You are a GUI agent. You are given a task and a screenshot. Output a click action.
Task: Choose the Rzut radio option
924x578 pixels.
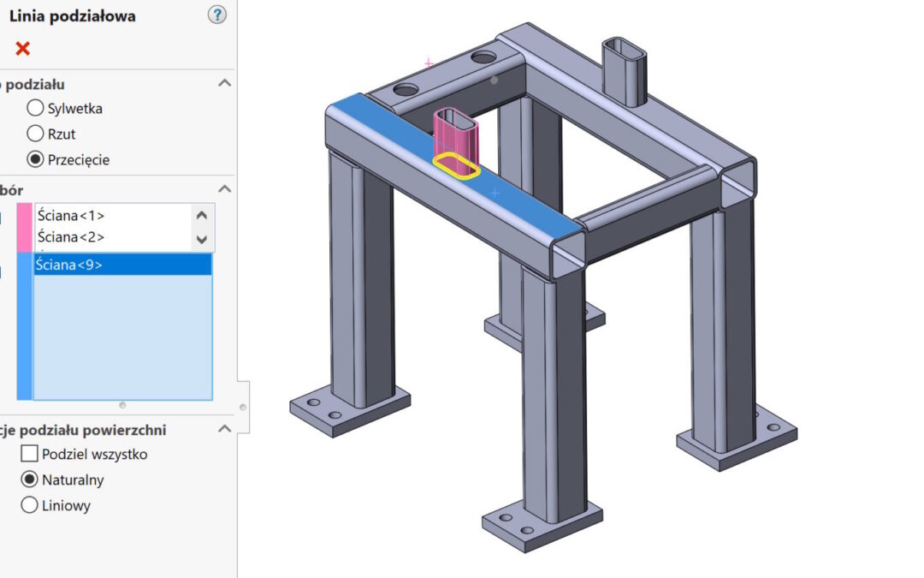click(35, 134)
